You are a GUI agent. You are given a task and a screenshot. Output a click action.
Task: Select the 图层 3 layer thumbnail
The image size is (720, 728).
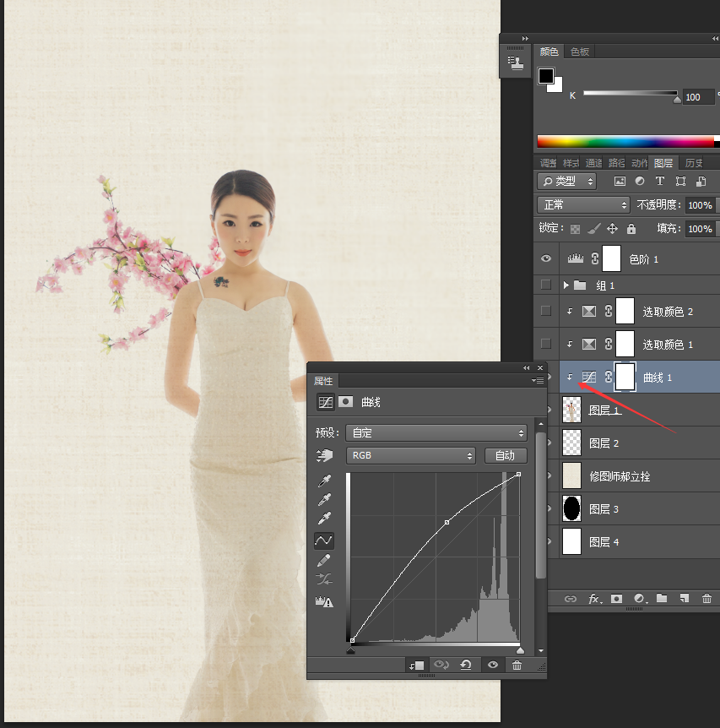[x=571, y=508]
